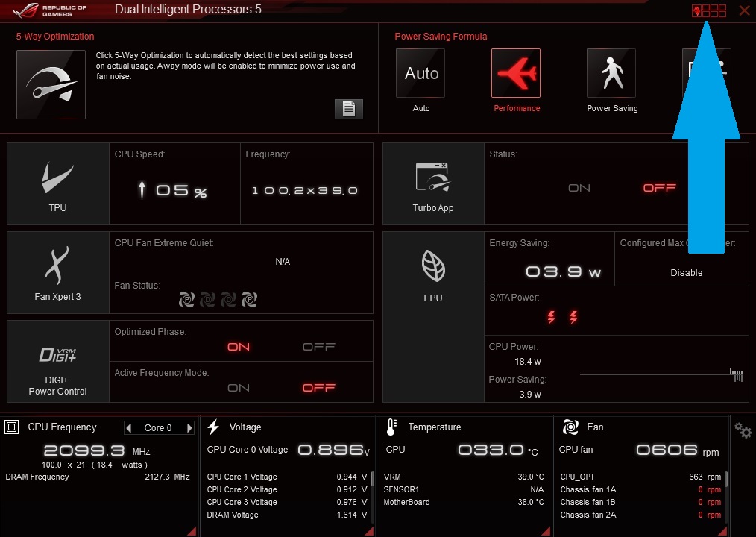Click the CPU Speed 05% value
Screen dimensions: 756x537
[181, 191]
